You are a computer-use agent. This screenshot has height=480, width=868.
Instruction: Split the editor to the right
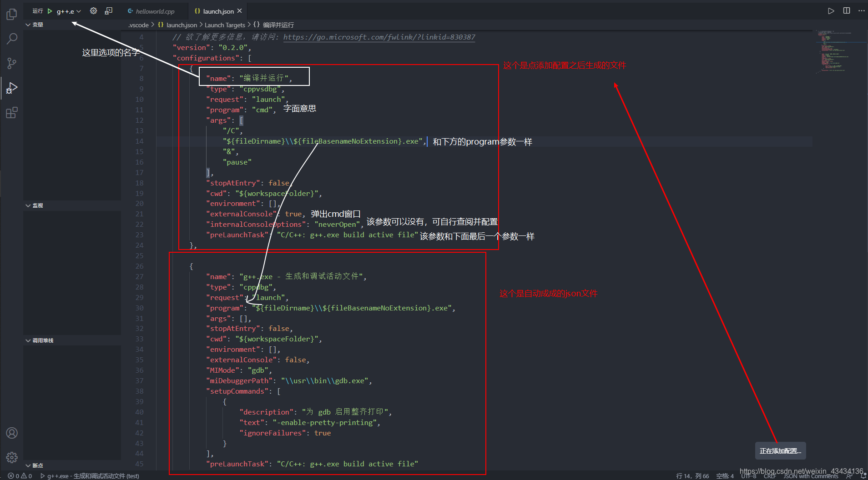coord(847,11)
